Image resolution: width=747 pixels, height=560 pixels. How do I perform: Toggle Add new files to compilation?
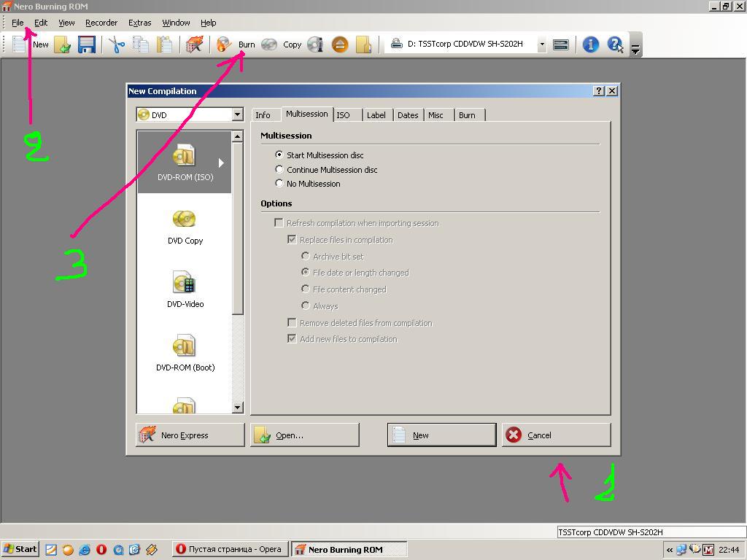click(343, 339)
